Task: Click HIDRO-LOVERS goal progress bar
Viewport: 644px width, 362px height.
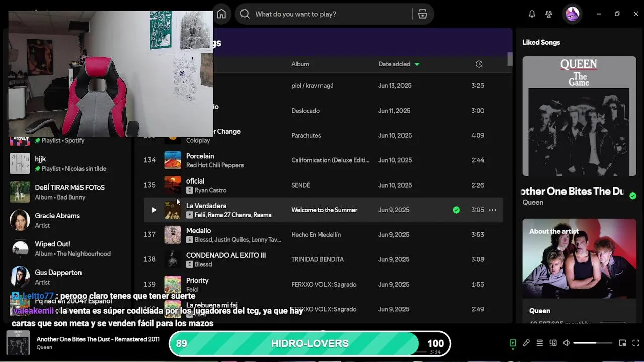Action: (309, 344)
